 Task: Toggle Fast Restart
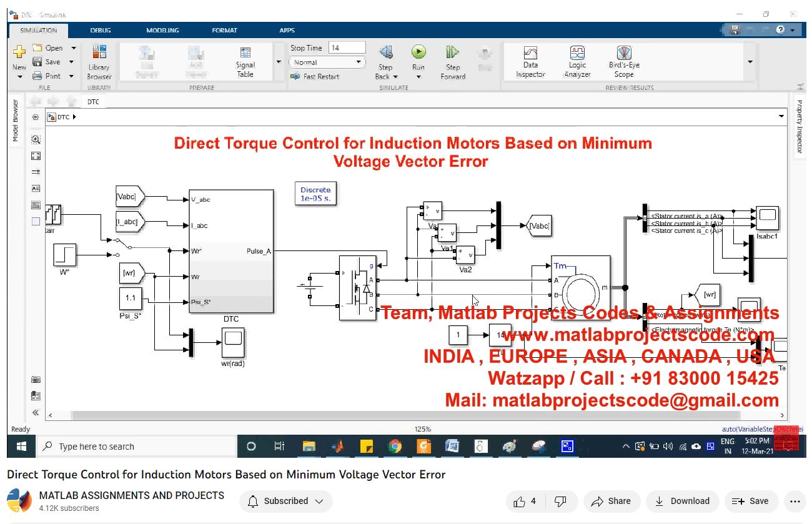(x=315, y=77)
